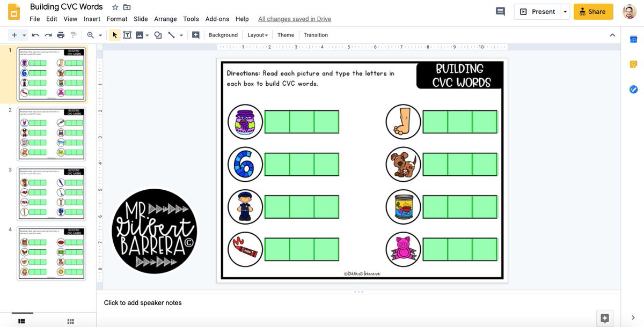Open Google Tasks side panel icon
The height and width of the screenshot is (327, 644).
click(633, 89)
